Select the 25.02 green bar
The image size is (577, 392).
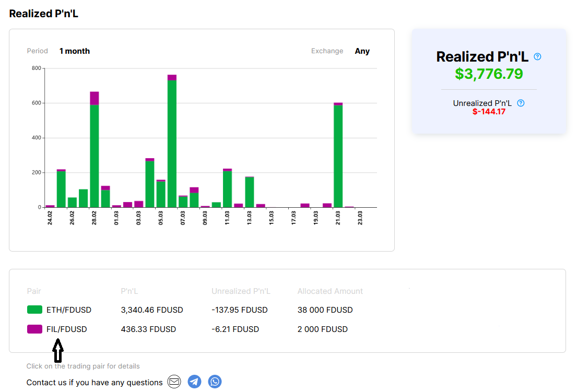click(61, 188)
